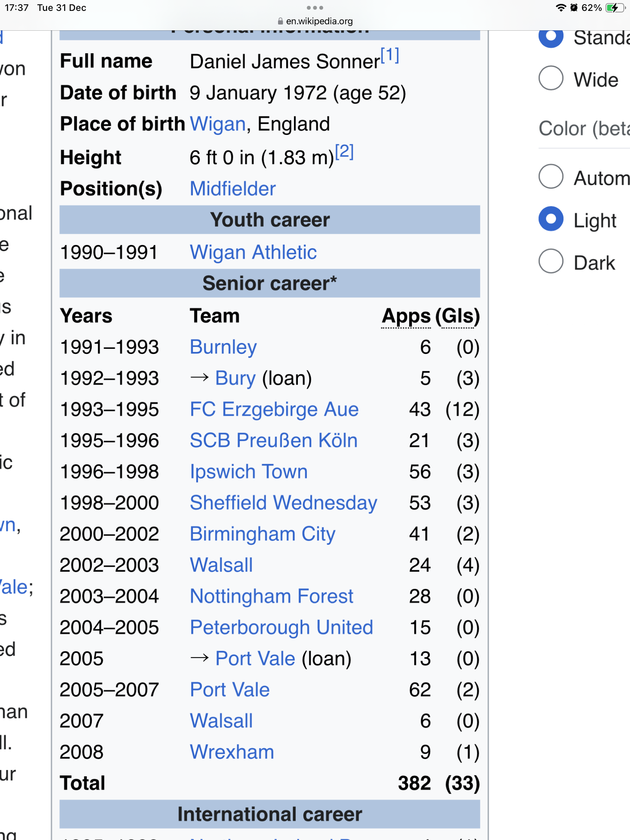Viewport: 630px width, 840px height.
Task: Select the Automatic color radio button
Action: [551, 177]
